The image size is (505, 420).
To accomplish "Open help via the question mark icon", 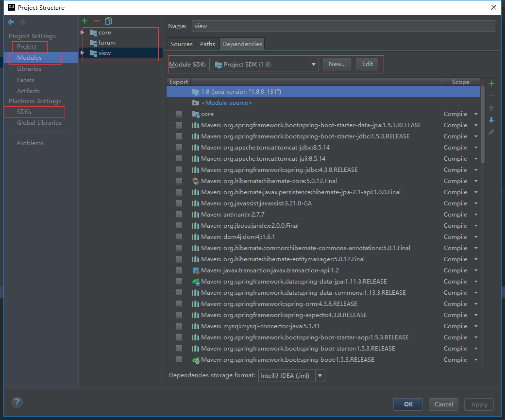I will coord(17,402).
